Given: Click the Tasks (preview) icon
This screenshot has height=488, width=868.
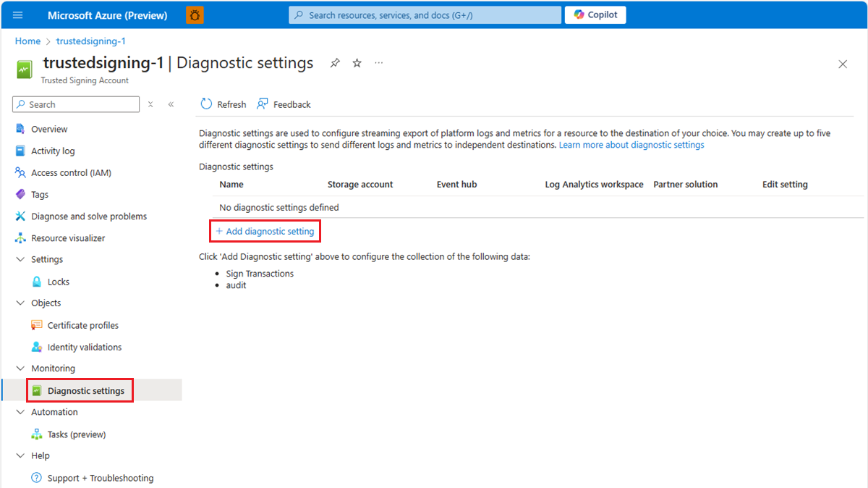Looking at the screenshot, I should coord(37,434).
